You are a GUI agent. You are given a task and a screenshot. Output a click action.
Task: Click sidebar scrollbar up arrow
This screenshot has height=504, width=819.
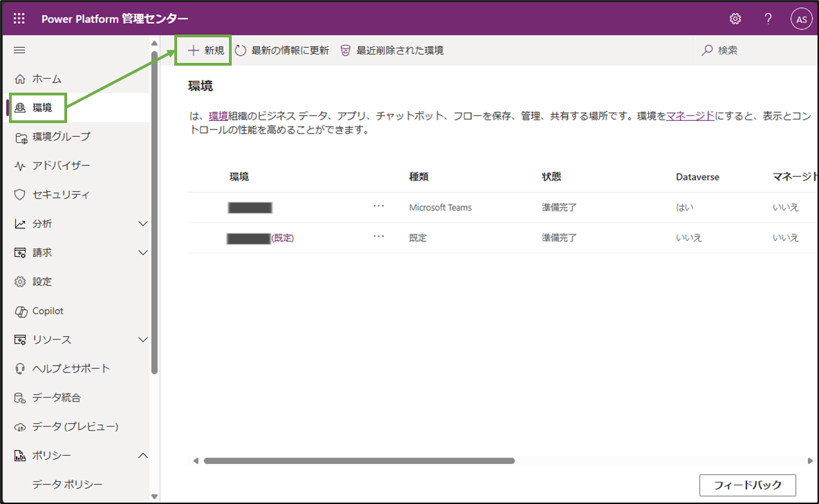[154, 43]
